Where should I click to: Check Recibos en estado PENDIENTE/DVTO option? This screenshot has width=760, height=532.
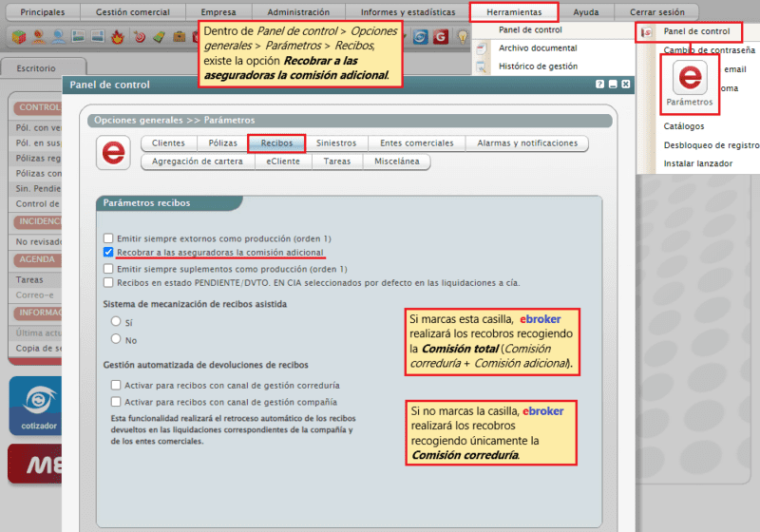[108, 282]
